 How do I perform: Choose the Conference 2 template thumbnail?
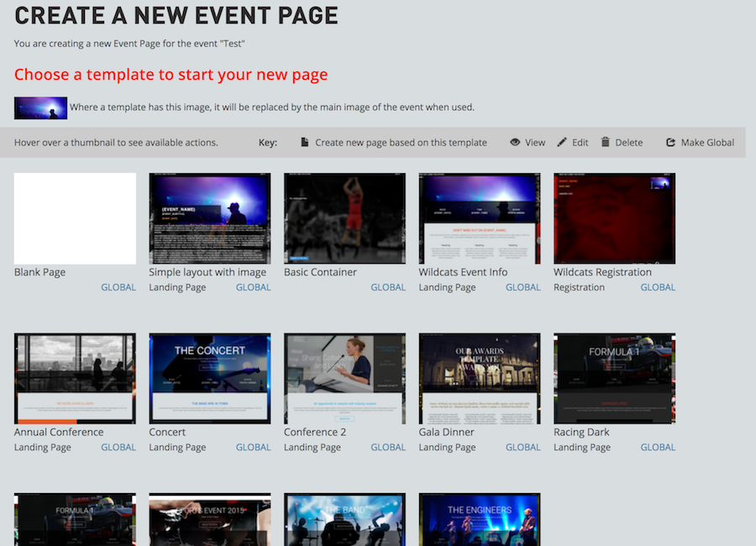click(344, 379)
